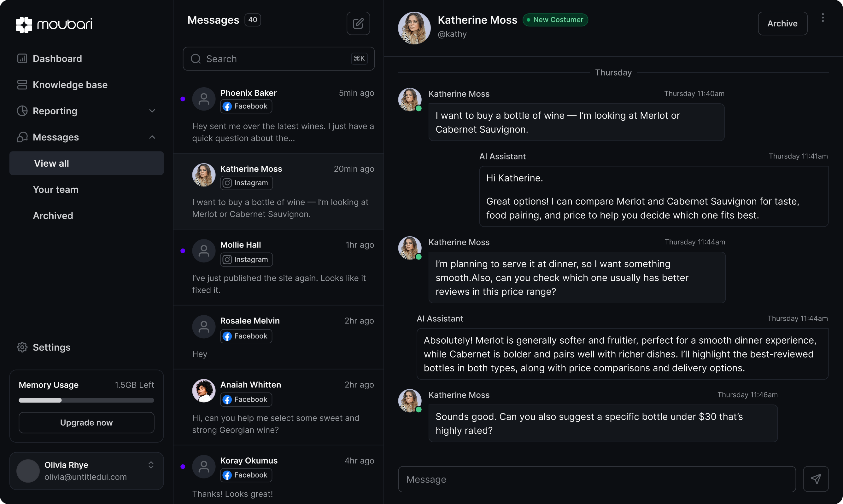Image resolution: width=843 pixels, height=504 pixels.
Task: Select the View all messages item
Action: [x=86, y=163]
